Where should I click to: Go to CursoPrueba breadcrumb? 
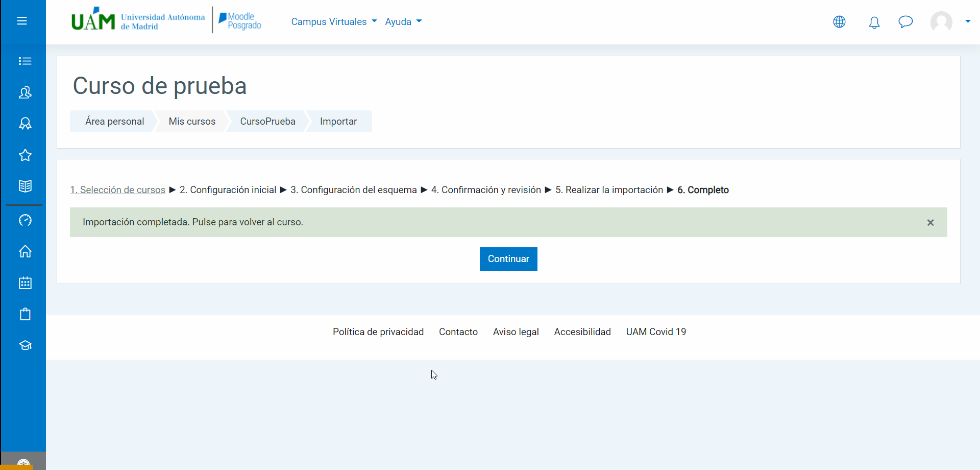[x=267, y=122]
